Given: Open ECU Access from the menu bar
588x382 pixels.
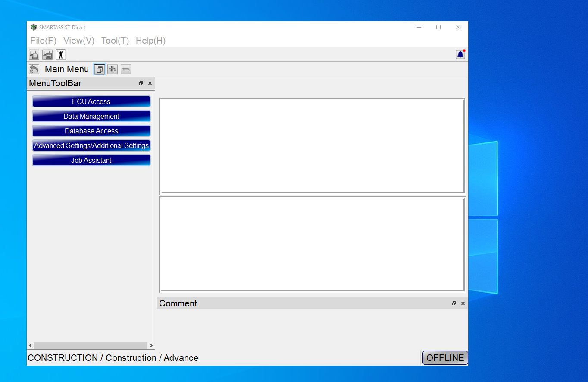Looking at the screenshot, I should 91,101.
